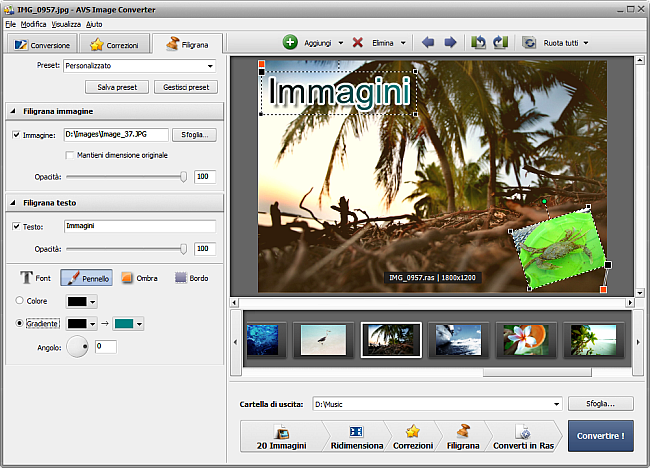Click preview horizontal scrollbar left arrow

coord(234,303)
